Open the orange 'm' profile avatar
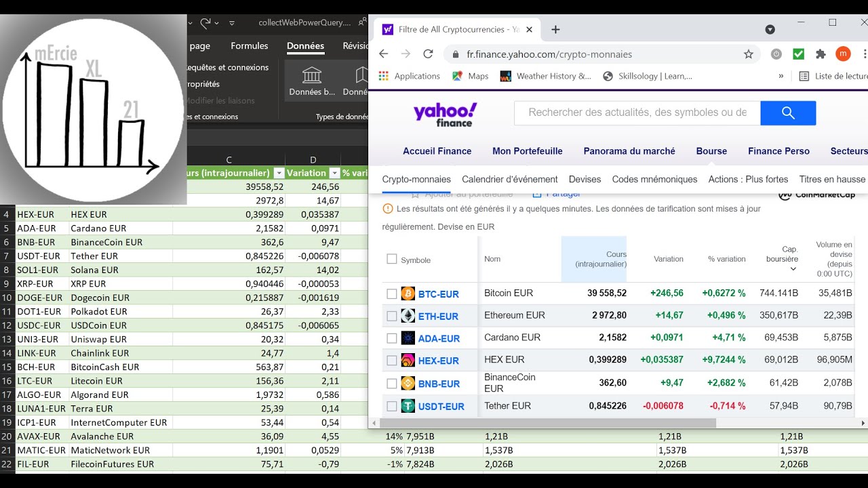 (x=843, y=54)
